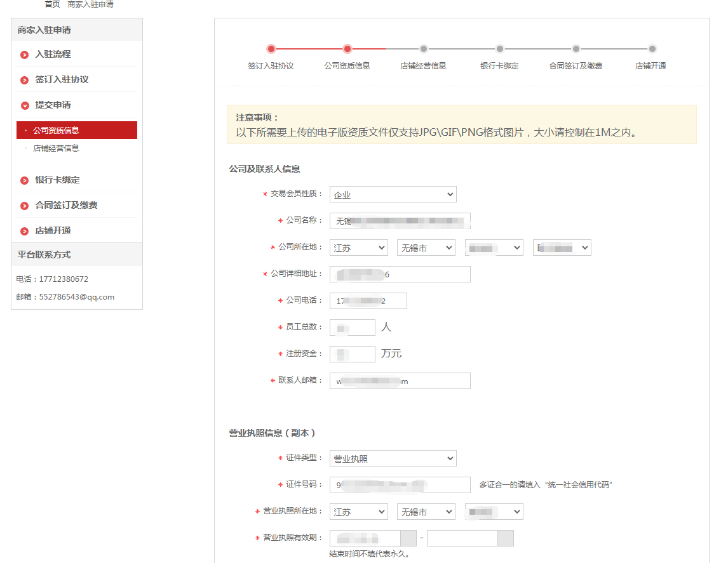Click the arrow icon beside 店铺开通
The image size is (728, 563).
tap(25, 231)
